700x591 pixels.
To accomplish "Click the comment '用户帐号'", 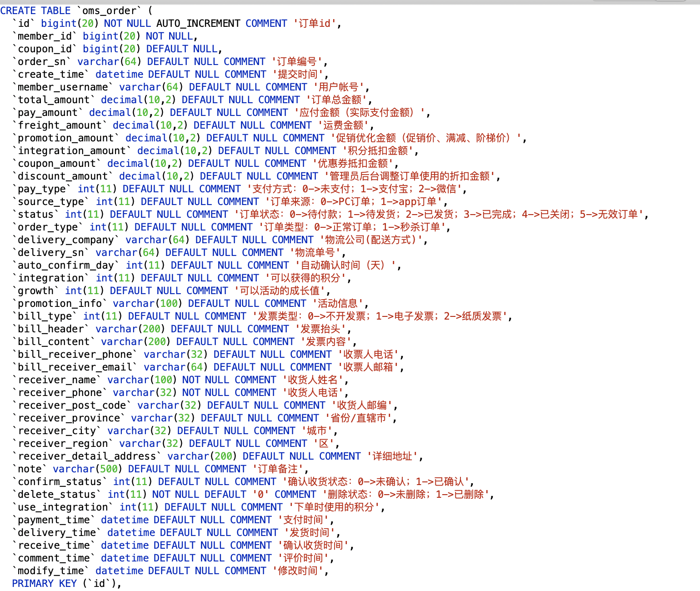I will (339, 87).
